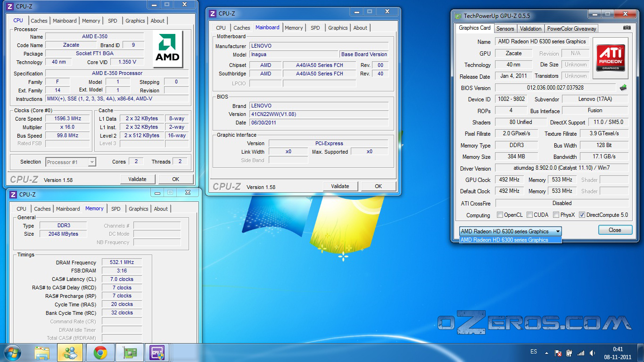Click the Level 2 cache 2 x 512 KBytes value
Image resolution: width=644 pixels, height=362 pixels.
(142, 135)
